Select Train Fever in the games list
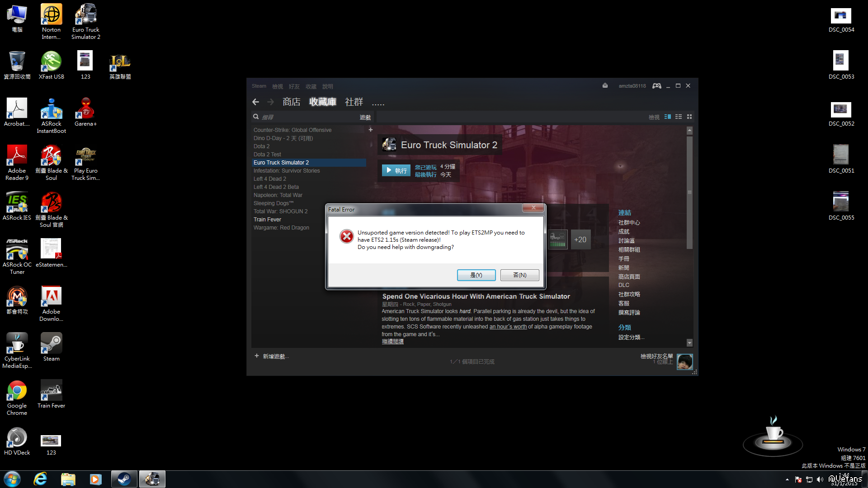 [x=267, y=220]
